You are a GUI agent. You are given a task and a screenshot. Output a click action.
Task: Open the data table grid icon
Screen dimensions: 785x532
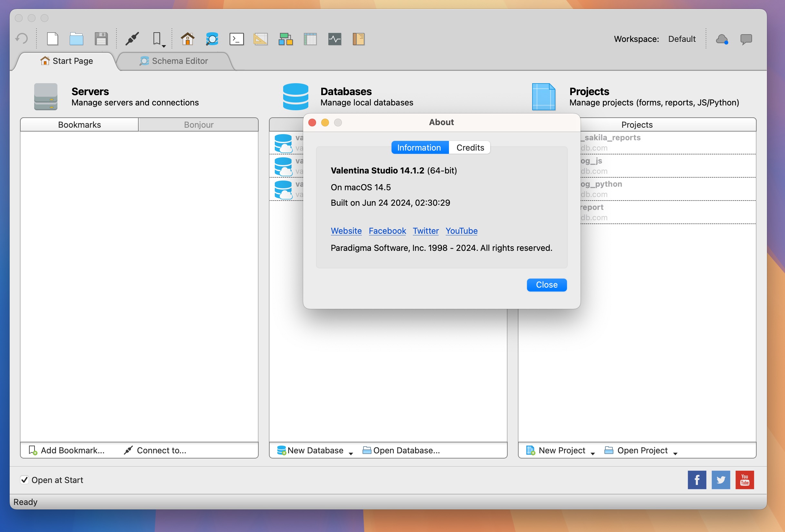[310, 39]
